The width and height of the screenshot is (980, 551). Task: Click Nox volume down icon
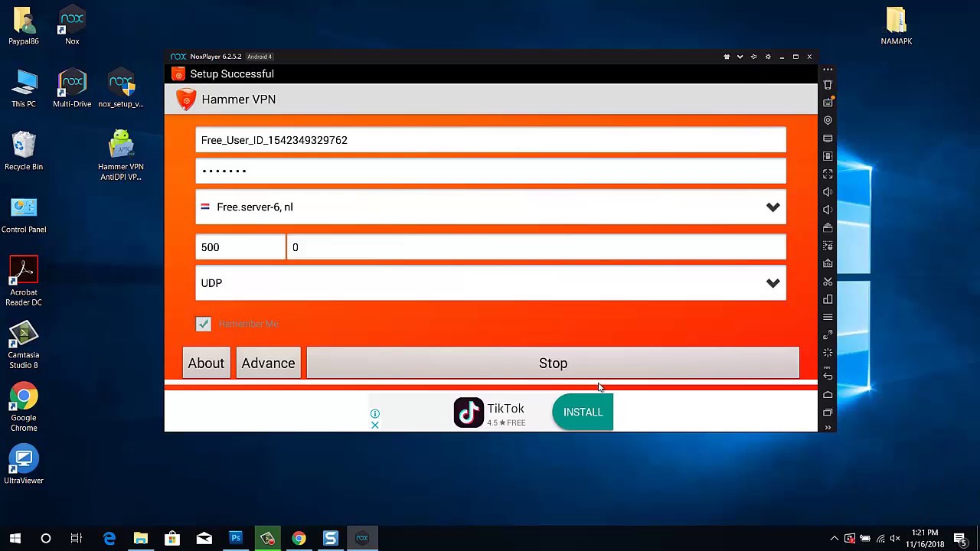[x=828, y=210]
